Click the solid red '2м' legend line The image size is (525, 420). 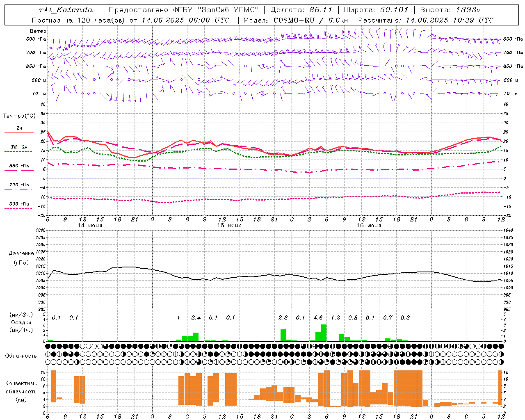19,132
